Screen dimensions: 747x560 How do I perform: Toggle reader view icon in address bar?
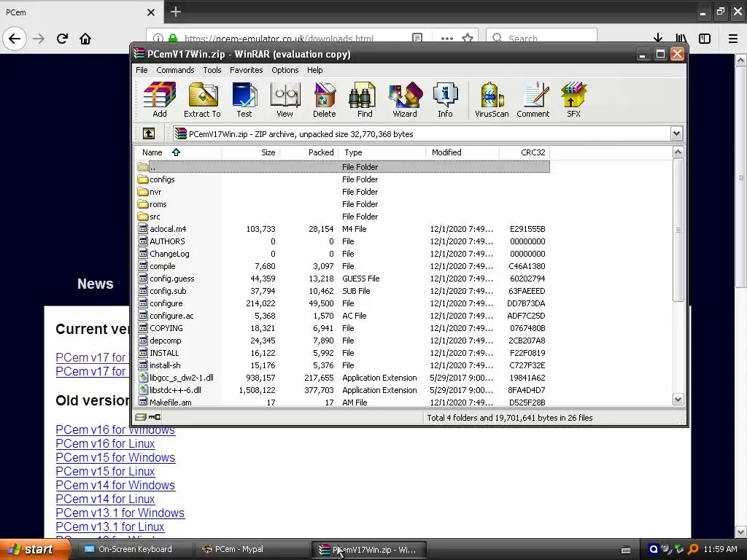click(417, 38)
